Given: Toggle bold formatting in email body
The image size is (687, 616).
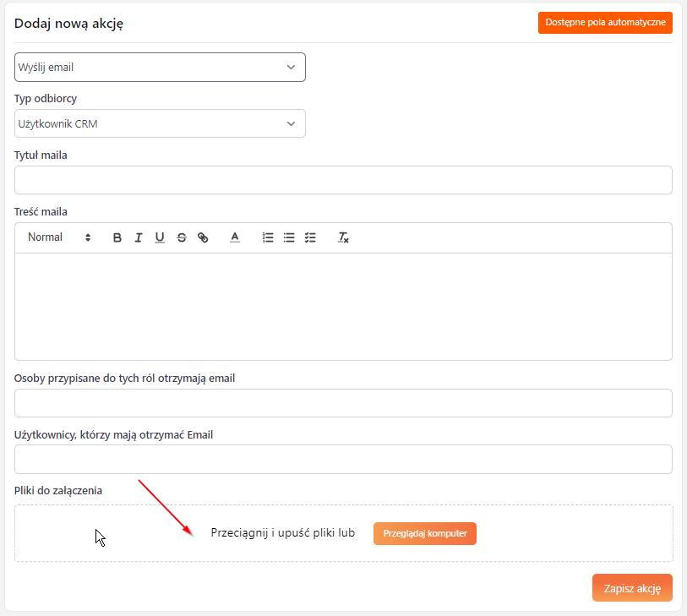Looking at the screenshot, I should [x=117, y=238].
